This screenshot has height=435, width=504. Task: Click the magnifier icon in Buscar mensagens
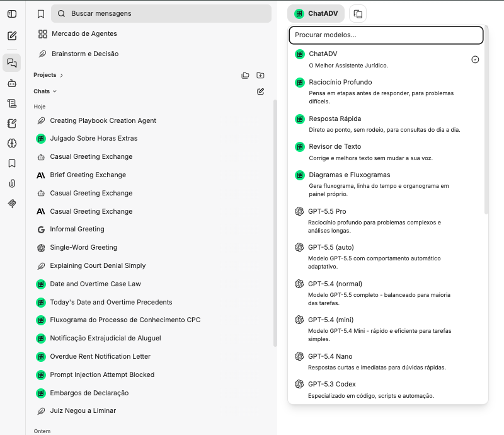point(61,13)
